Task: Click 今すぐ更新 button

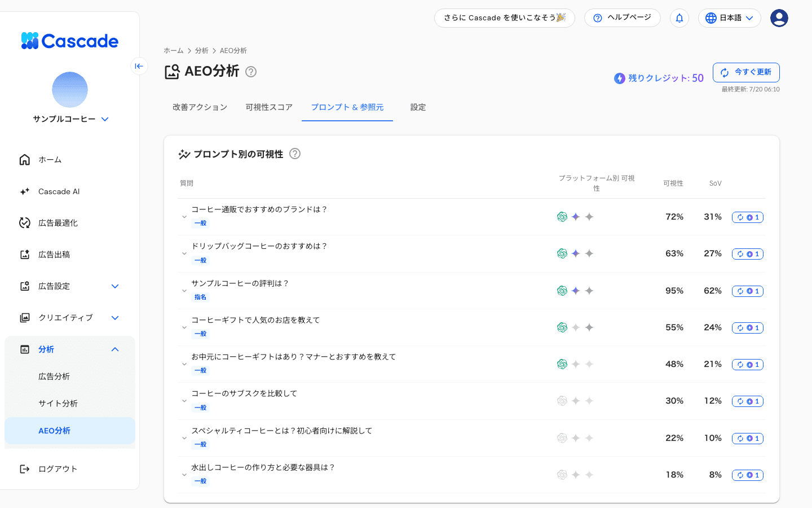Action: tap(746, 72)
